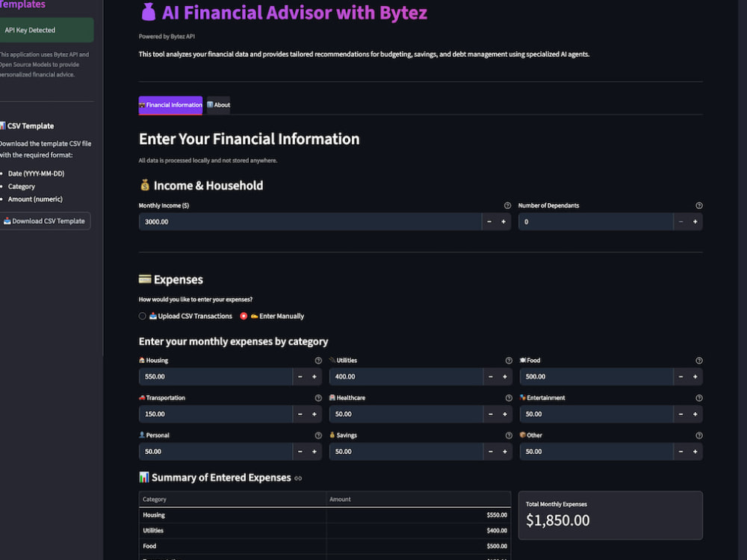Screen dimensions: 747x560
Task: Decrease the Entertainment amount with minus
Action: point(681,414)
